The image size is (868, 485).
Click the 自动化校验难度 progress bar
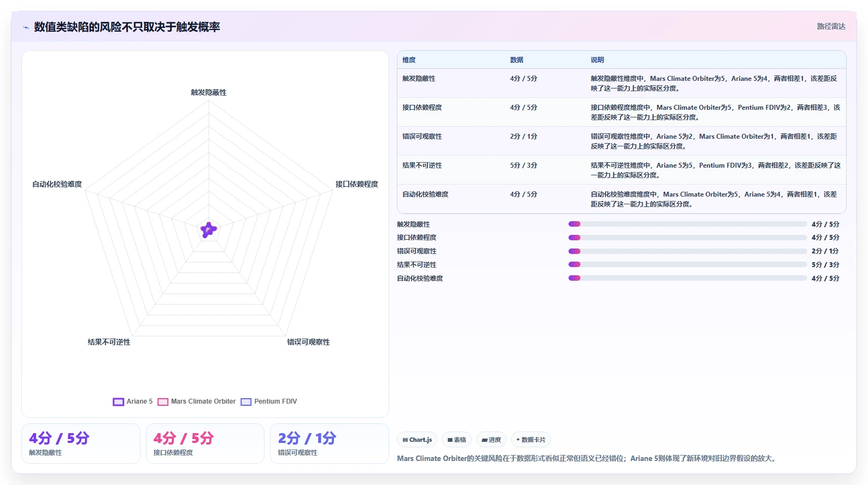click(x=688, y=278)
